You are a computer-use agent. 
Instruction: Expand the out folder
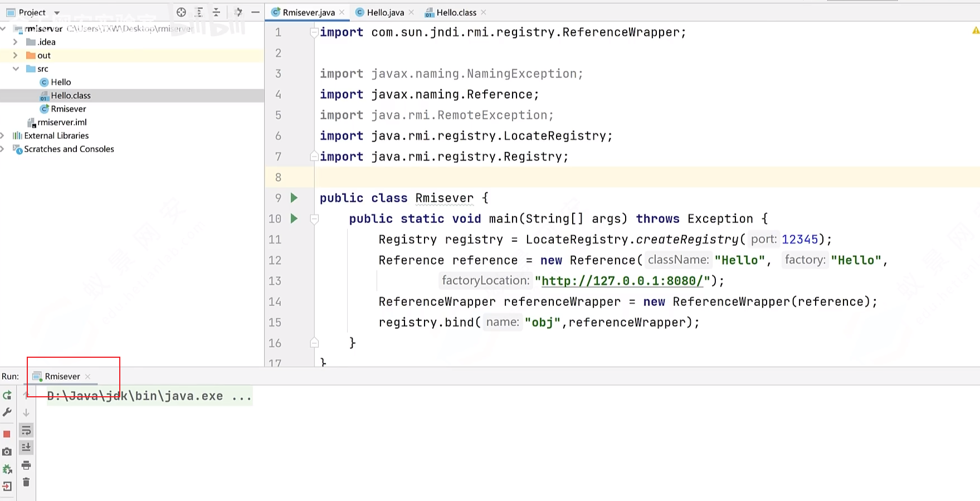coord(15,55)
